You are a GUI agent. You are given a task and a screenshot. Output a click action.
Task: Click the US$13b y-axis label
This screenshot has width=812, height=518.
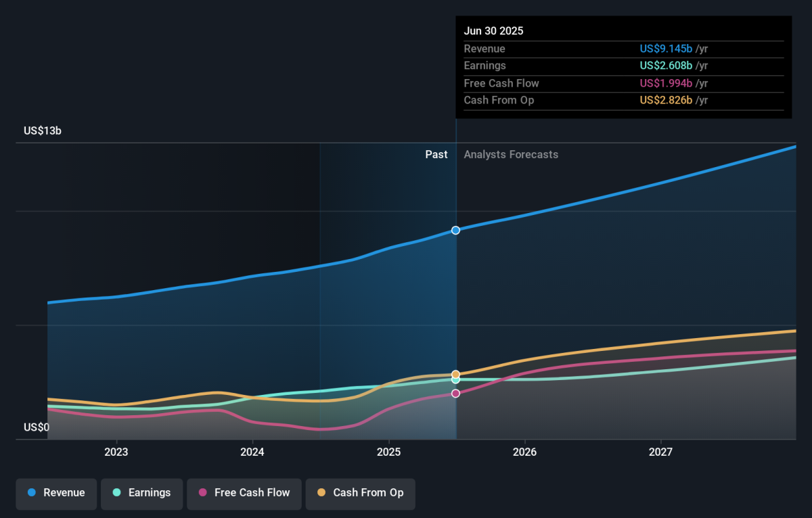pyautogui.click(x=43, y=131)
